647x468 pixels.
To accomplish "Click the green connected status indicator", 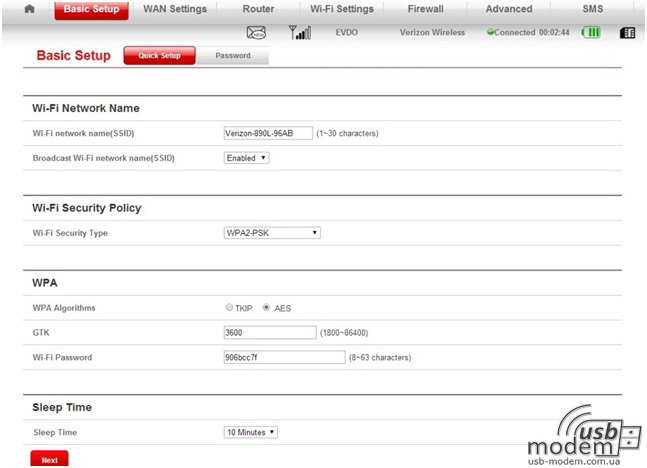I will (x=491, y=33).
